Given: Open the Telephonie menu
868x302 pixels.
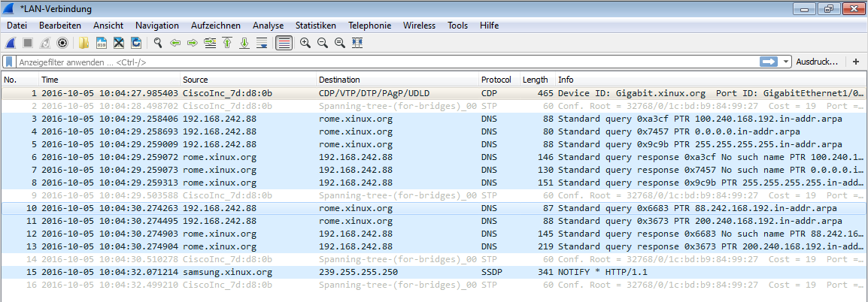Looking at the screenshot, I should [370, 26].
